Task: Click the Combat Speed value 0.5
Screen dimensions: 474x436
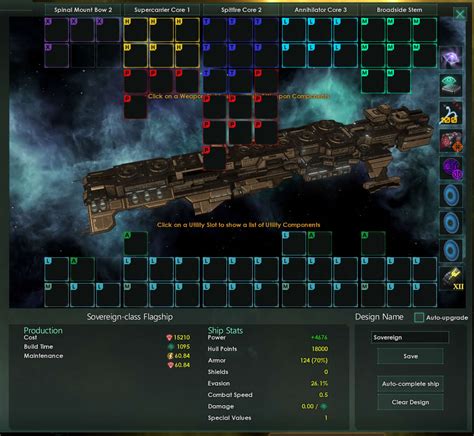Action: click(x=323, y=395)
